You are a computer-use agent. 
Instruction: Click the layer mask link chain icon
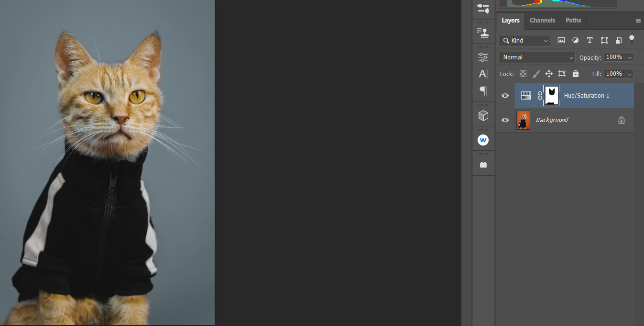click(x=540, y=96)
